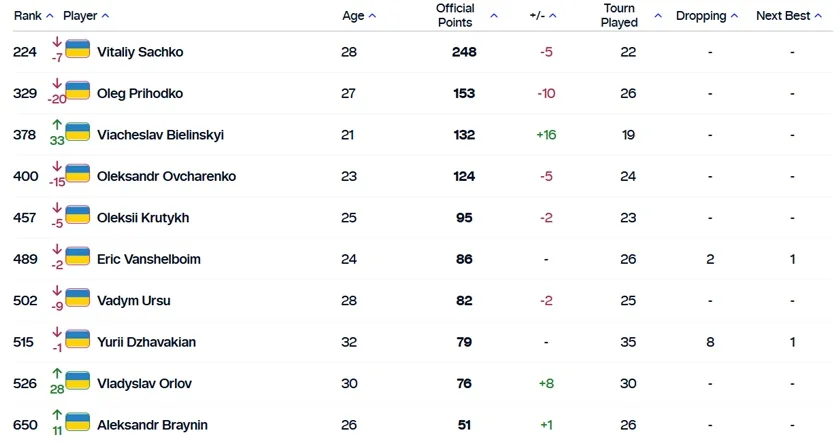Click the green up arrow for Viacheslav Bielinskyi
The width and height of the screenshot is (840, 443).
click(57, 125)
